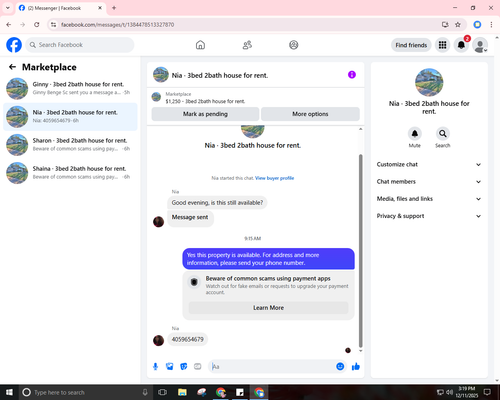The image size is (500, 400).
Task: Click the taskbar volume icon
Action: tap(449, 392)
